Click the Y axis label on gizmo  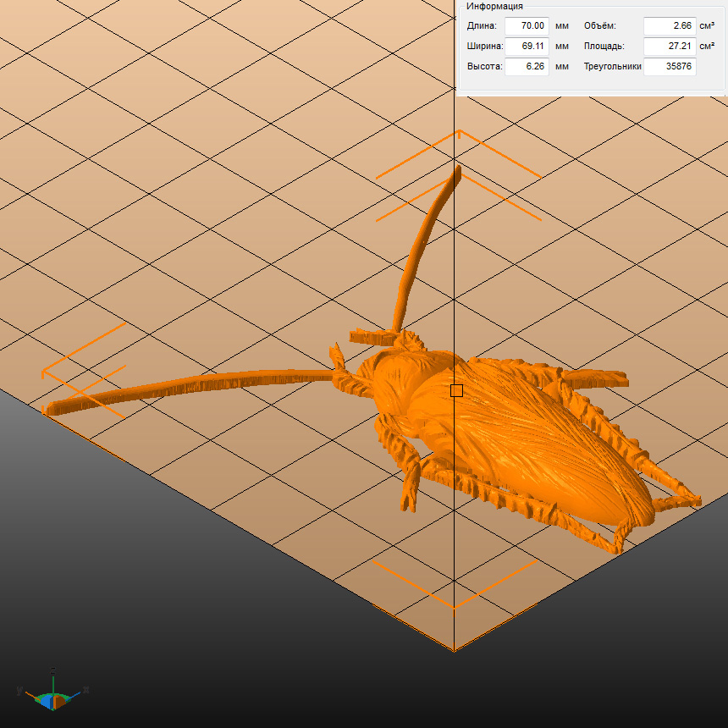pos(19,692)
